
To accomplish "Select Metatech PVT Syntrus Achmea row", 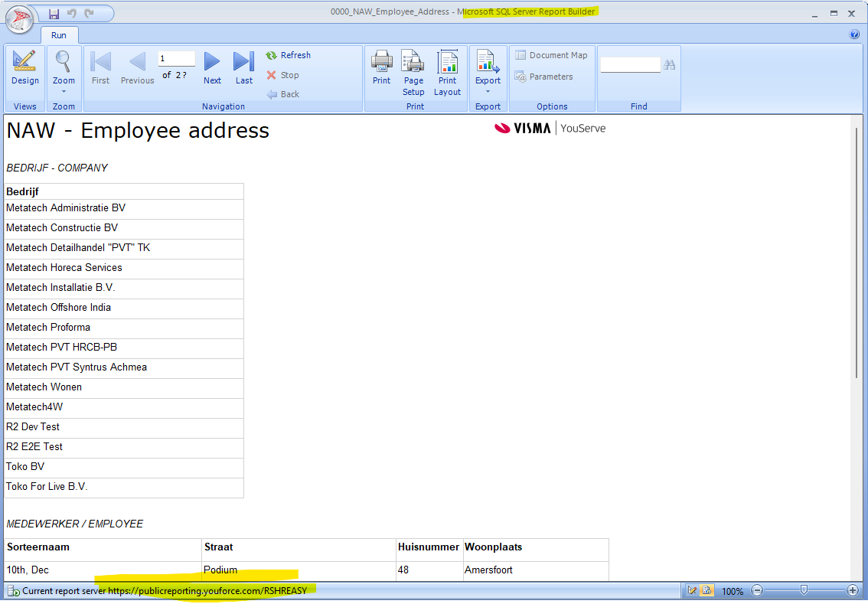I will pyautogui.click(x=124, y=367).
